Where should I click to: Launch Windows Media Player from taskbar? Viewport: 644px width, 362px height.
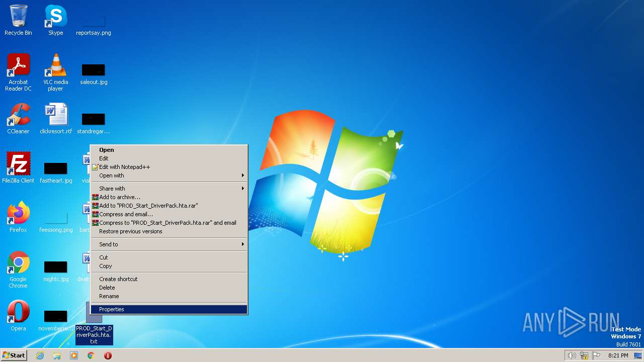click(74, 355)
